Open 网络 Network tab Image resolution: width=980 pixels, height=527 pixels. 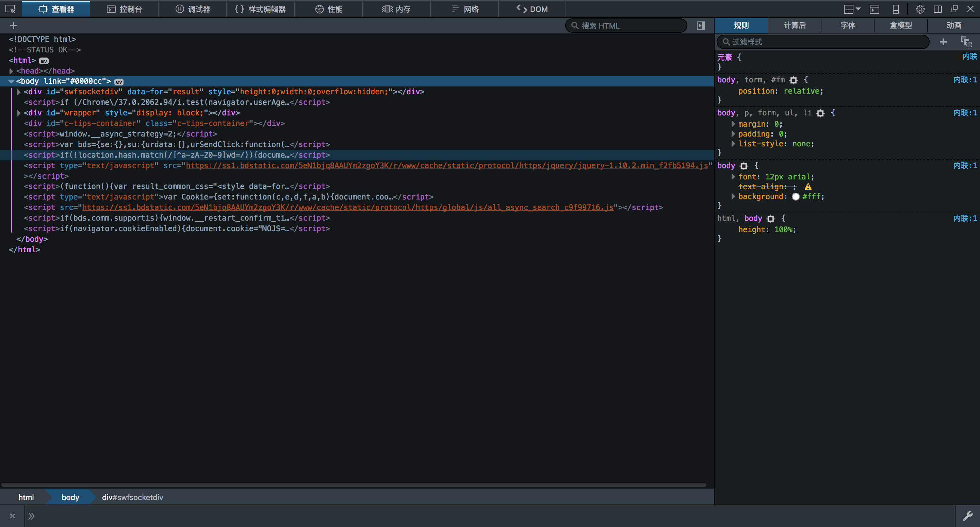tap(464, 9)
